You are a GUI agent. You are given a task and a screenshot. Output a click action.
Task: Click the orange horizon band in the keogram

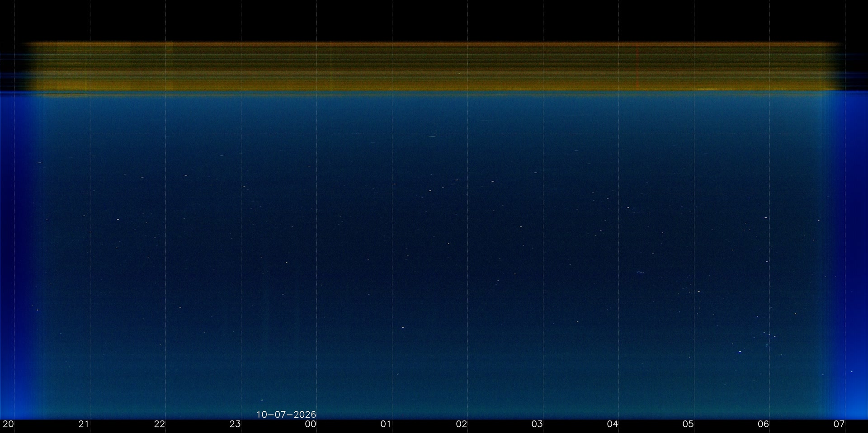click(x=432, y=67)
